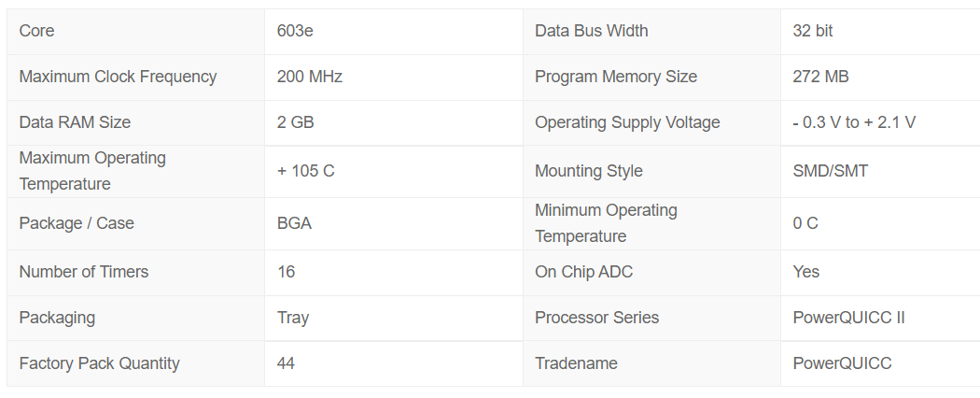Click the Mounting Style label
This screenshot has width=980, height=398.
589,171
